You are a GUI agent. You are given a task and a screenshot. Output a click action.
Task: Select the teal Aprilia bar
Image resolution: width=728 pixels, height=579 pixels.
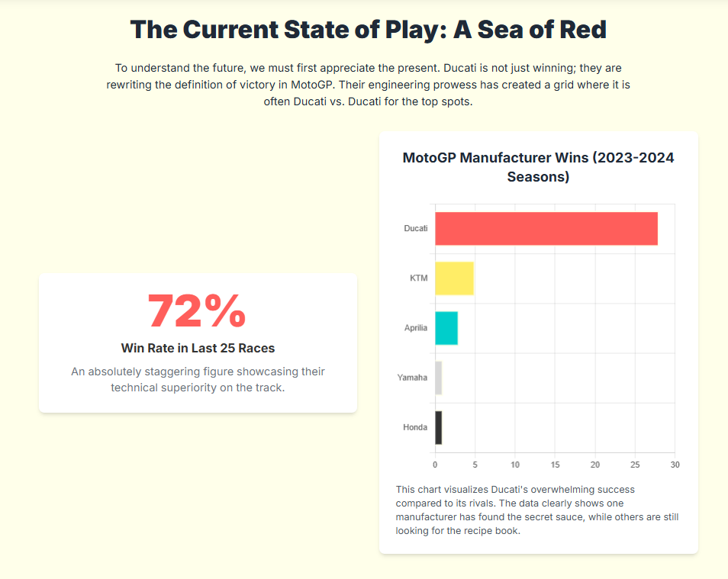click(x=446, y=328)
